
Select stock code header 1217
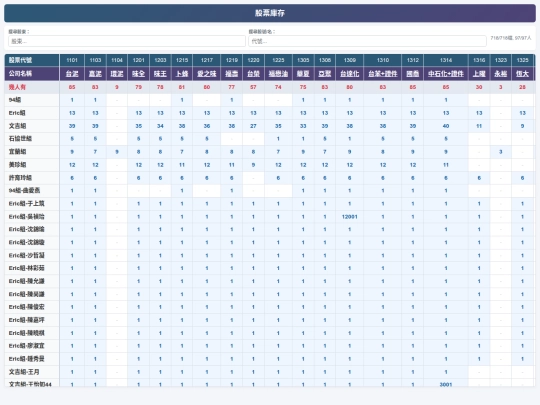pos(207,60)
